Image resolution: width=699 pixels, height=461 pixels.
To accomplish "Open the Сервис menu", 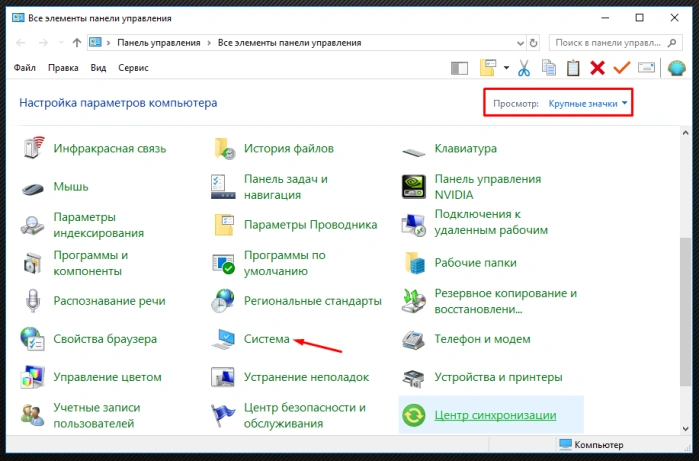I will 133,68.
